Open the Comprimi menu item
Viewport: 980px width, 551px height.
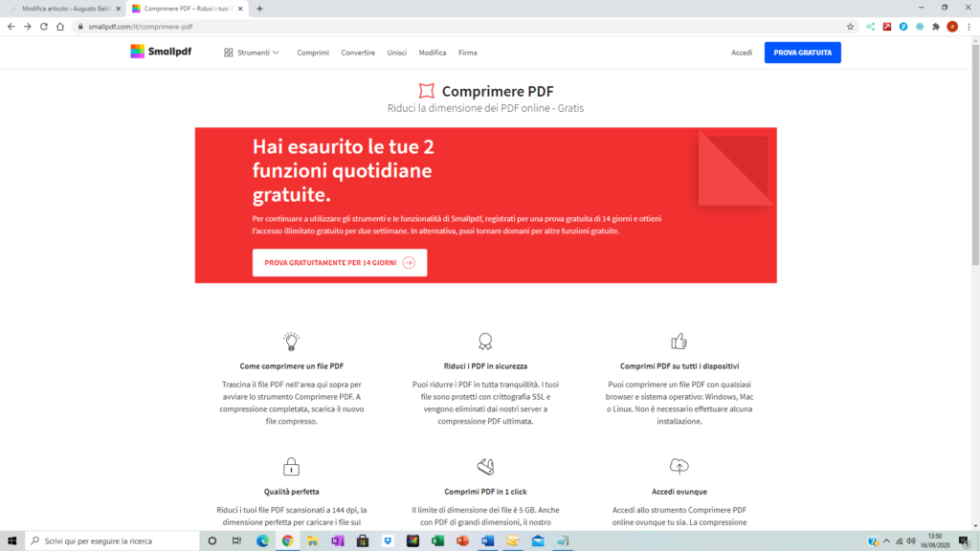[313, 53]
